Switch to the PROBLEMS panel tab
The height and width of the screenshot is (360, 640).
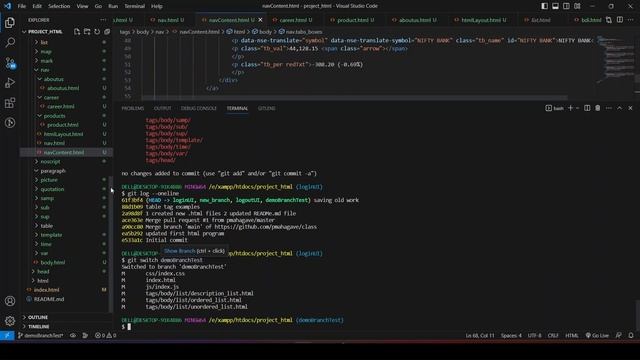(x=133, y=108)
